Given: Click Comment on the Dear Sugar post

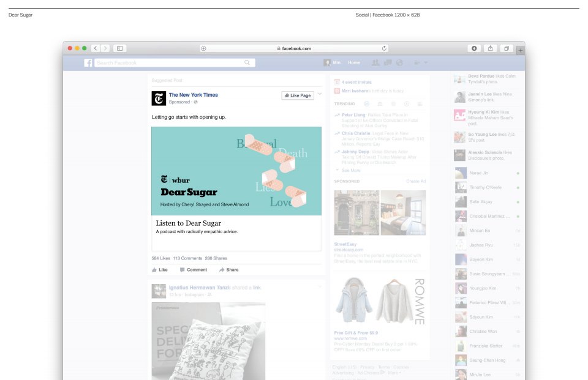Looking at the screenshot, I should click(193, 270).
